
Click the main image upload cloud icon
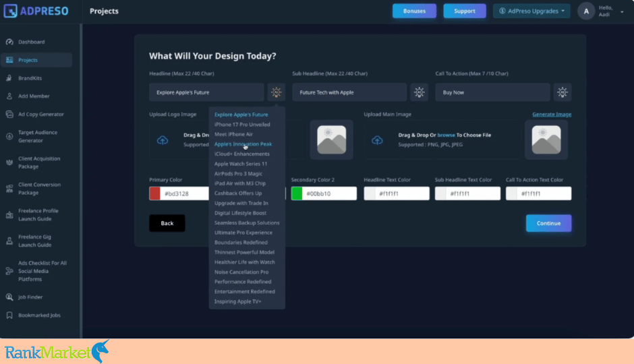pyautogui.click(x=377, y=140)
